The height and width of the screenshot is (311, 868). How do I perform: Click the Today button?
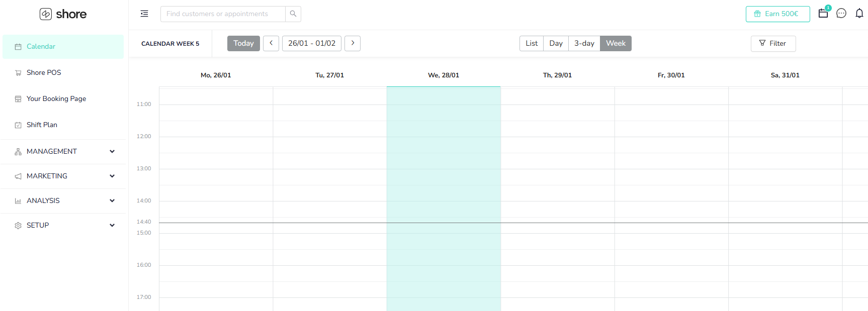pyautogui.click(x=243, y=43)
